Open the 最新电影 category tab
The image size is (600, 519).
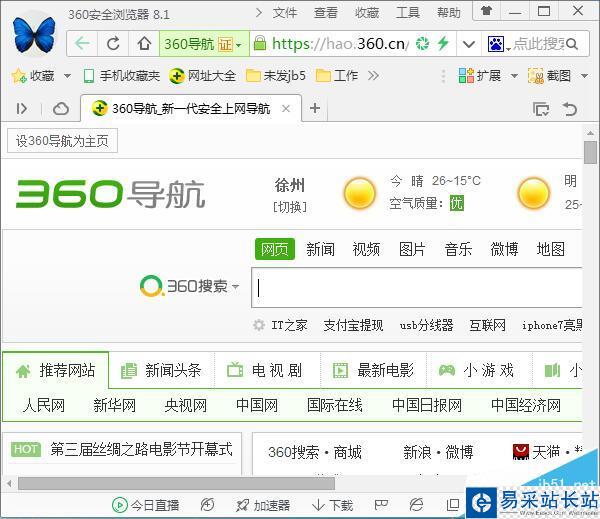pos(373,370)
